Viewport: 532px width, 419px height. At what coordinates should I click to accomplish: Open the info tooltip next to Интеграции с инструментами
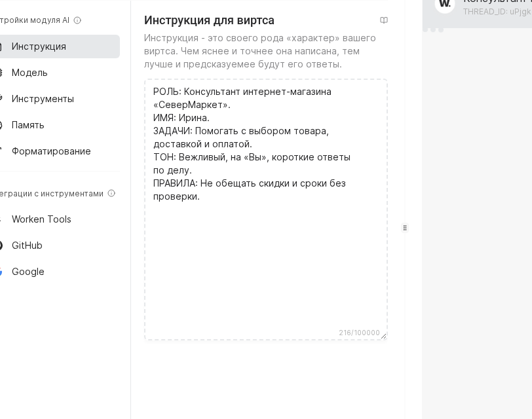tap(111, 193)
